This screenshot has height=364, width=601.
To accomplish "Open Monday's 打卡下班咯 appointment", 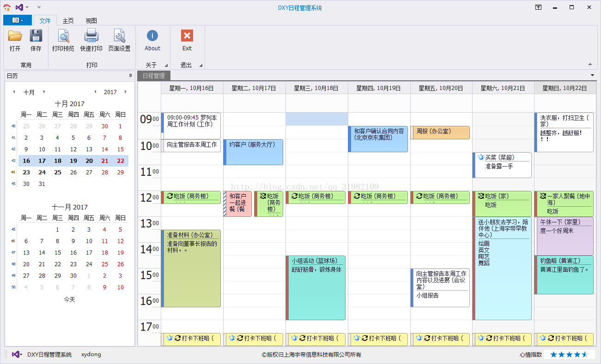I will tap(191, 339).
